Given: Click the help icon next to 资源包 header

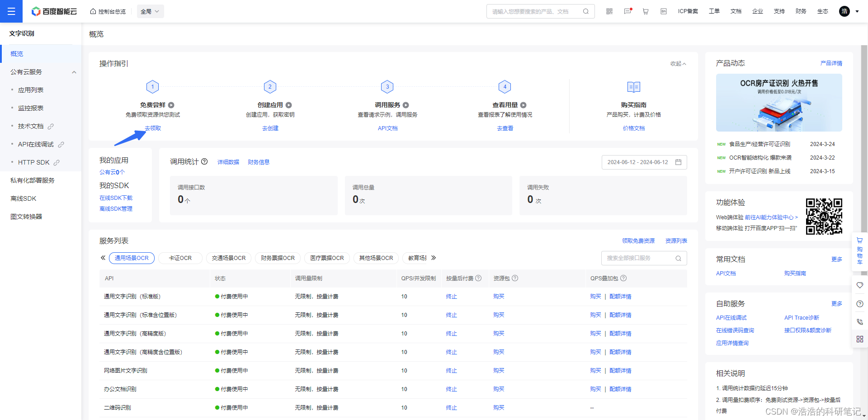Looking at the screenshot, I should 515,278.
